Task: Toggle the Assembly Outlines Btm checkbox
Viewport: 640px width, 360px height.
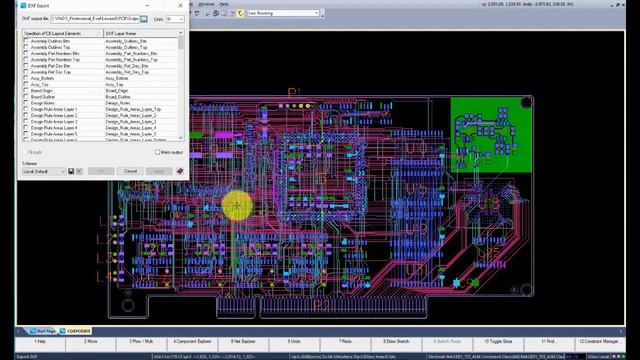Action: (x=26, y=41)
